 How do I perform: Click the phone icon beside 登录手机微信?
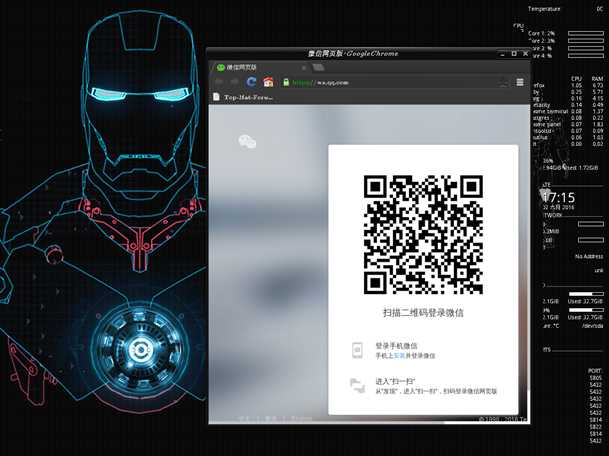point(357,350)
